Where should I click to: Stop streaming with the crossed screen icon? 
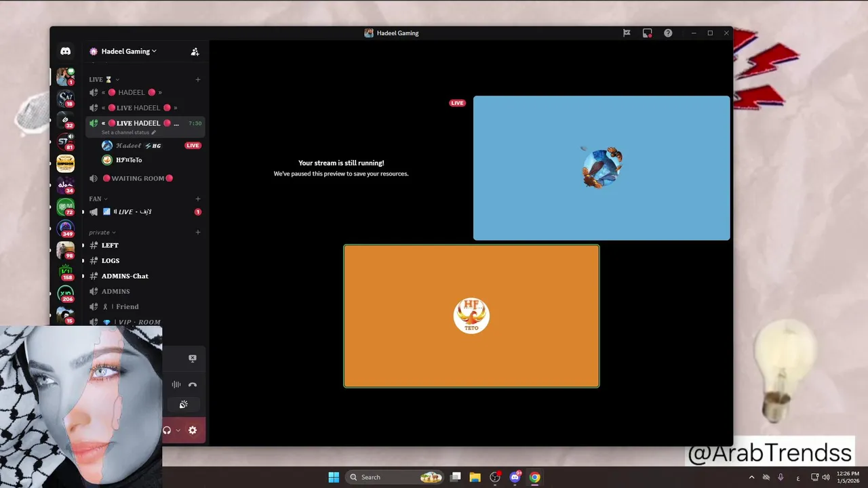pyautogui.click(x=192, y=358)
